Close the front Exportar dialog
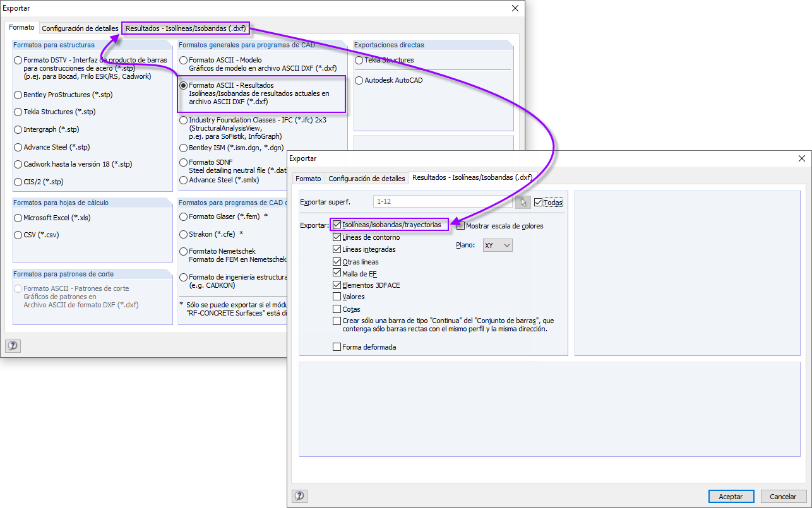The width and height of the screenshot is (812, 508). coord(802,158)
